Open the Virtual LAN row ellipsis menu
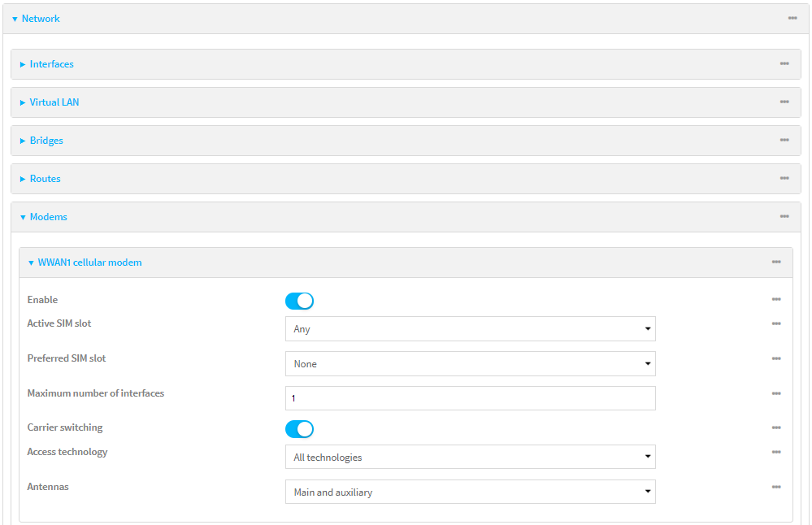This screenshot has height=525, width=812. tap(784, 102)
